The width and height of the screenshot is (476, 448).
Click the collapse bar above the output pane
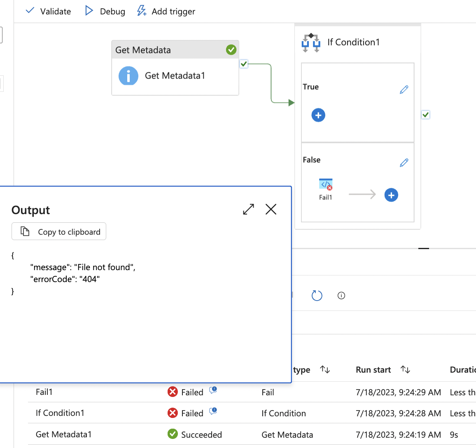pos(423,248)
